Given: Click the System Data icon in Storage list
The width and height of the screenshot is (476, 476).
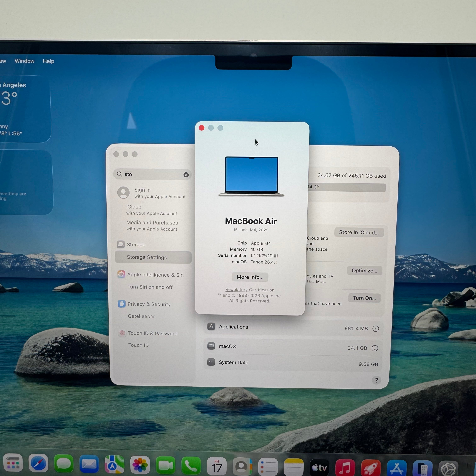Looking at the screenshot, I should pos(211,362).
